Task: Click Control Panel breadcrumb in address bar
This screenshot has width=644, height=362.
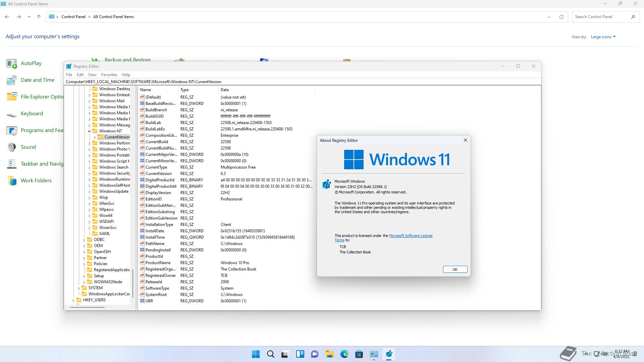Action: point(73,17)
